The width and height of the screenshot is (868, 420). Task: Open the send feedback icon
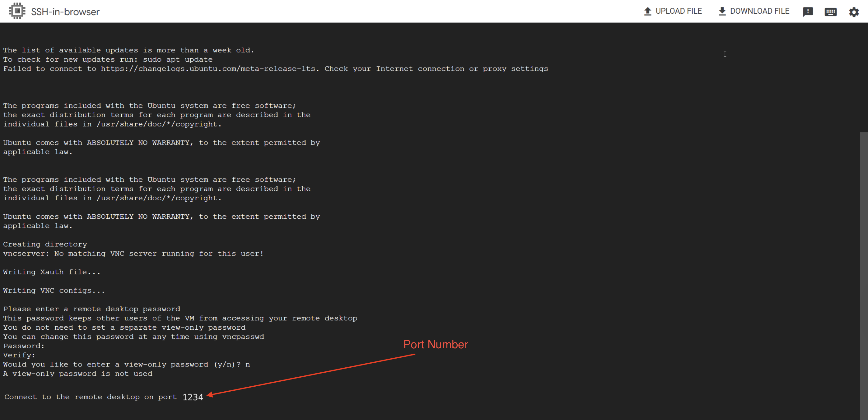point(808,12)
